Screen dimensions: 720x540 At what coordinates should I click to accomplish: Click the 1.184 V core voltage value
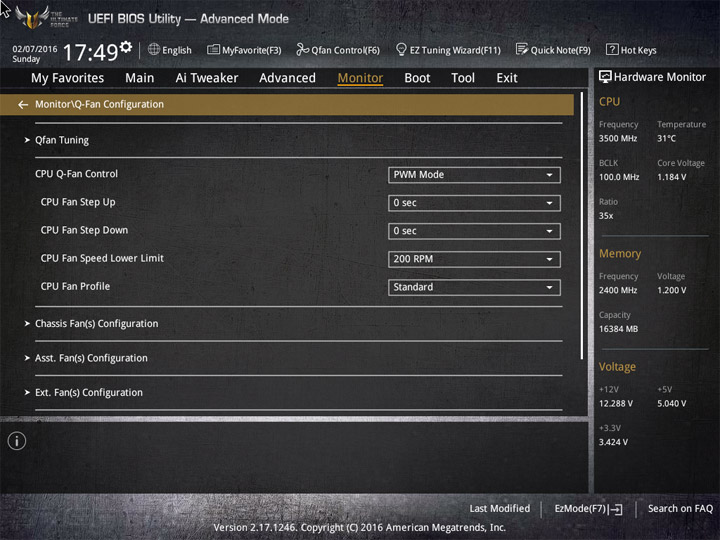672,177
